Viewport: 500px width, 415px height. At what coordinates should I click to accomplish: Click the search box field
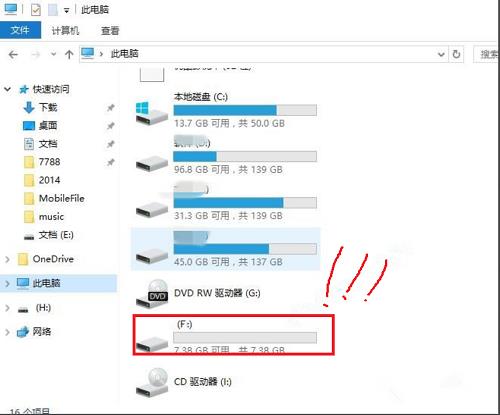486,54
